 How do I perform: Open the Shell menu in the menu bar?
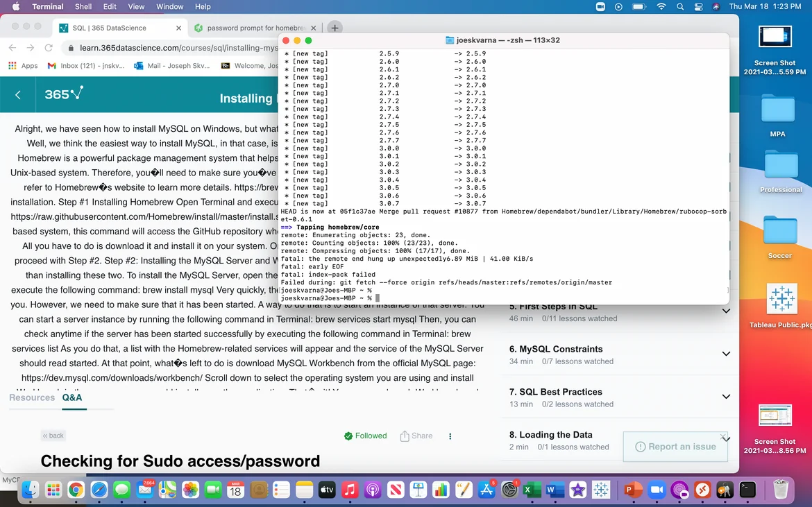83,7
